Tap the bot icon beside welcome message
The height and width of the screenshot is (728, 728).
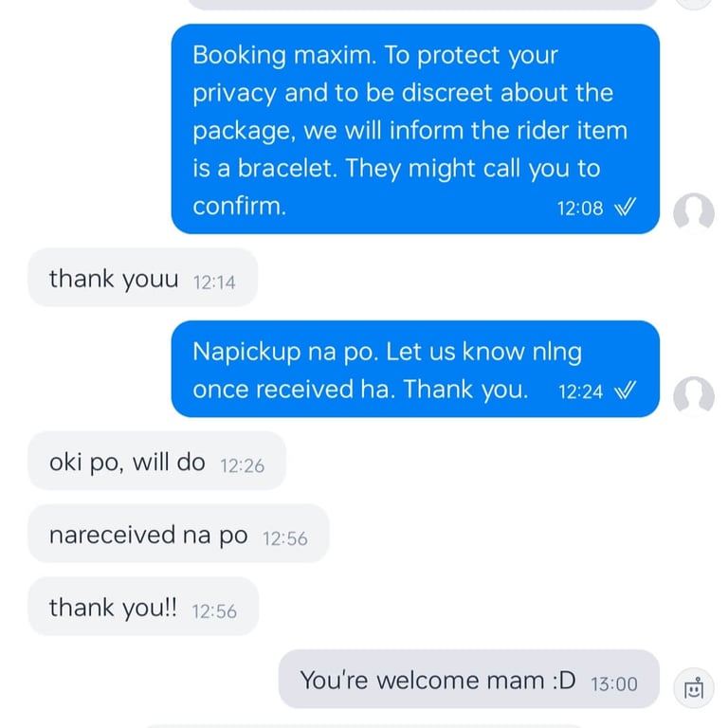694,687
